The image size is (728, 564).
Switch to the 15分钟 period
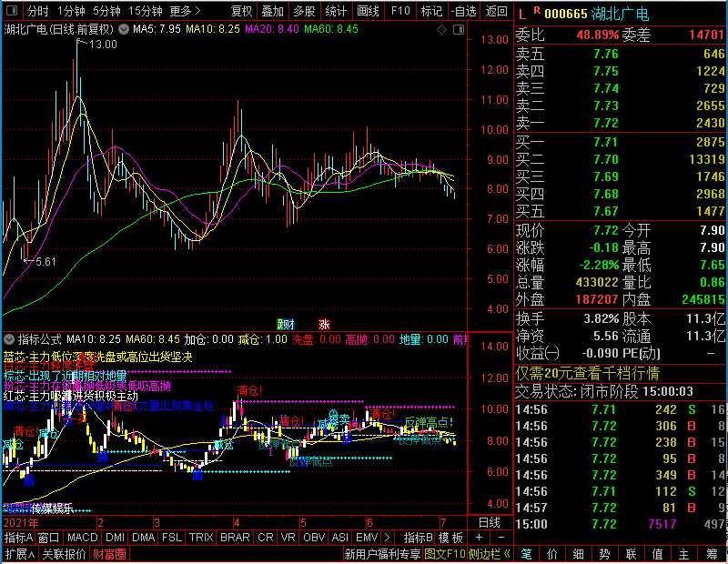pos(145,11)
